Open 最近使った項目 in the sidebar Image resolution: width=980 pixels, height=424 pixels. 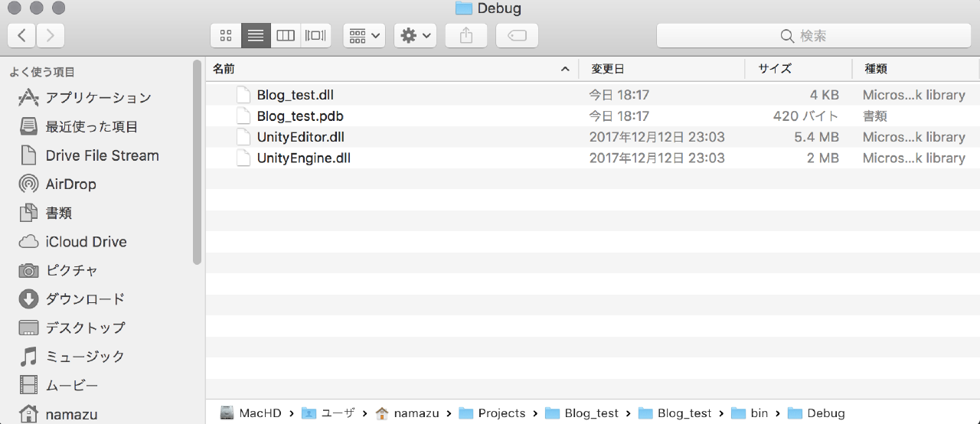78,127
